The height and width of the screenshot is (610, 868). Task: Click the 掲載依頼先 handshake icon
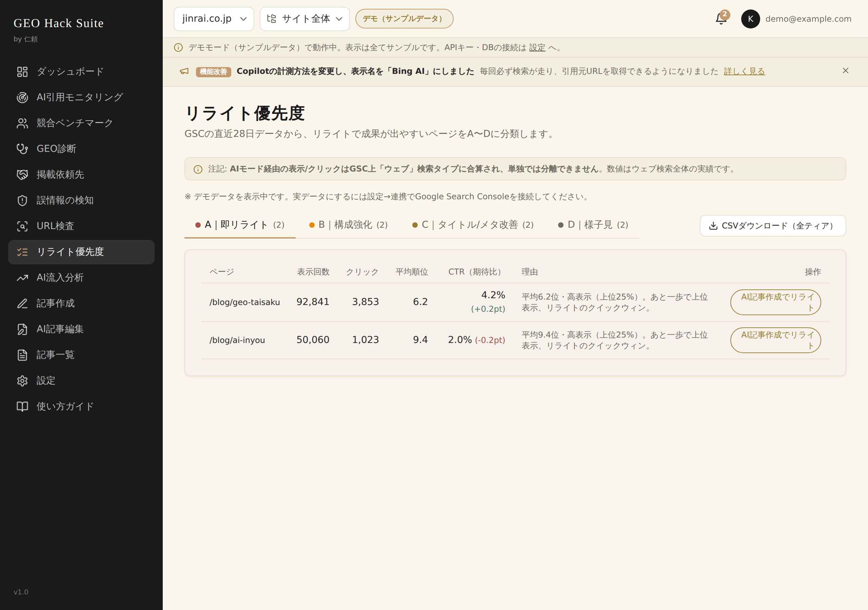(22, 175)
